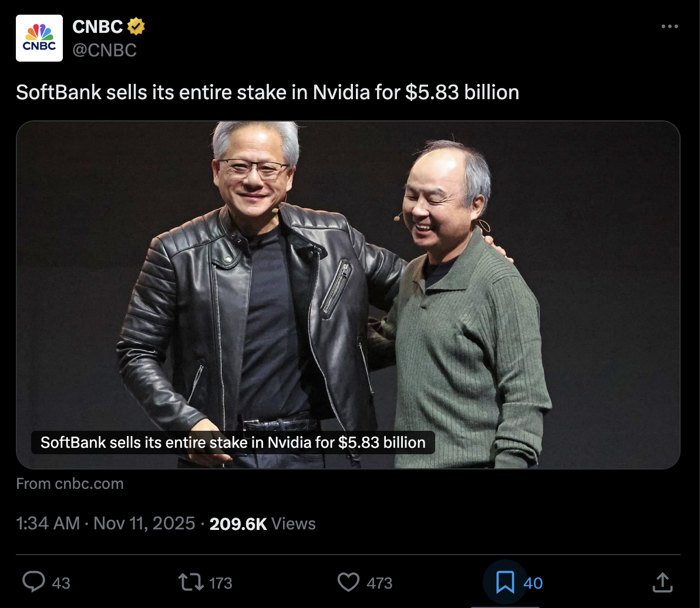Open the @CNBC handle link

pyautogui.click(x=104, y=50)
